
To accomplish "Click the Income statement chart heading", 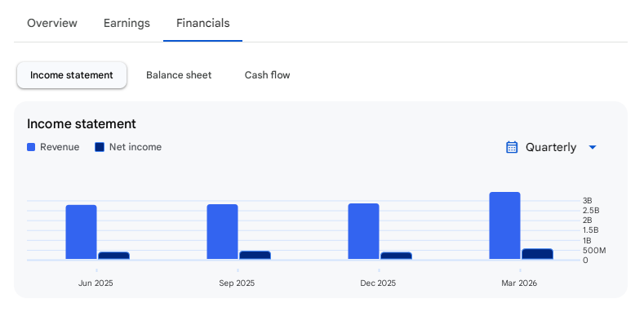I will tap(82, 123).
